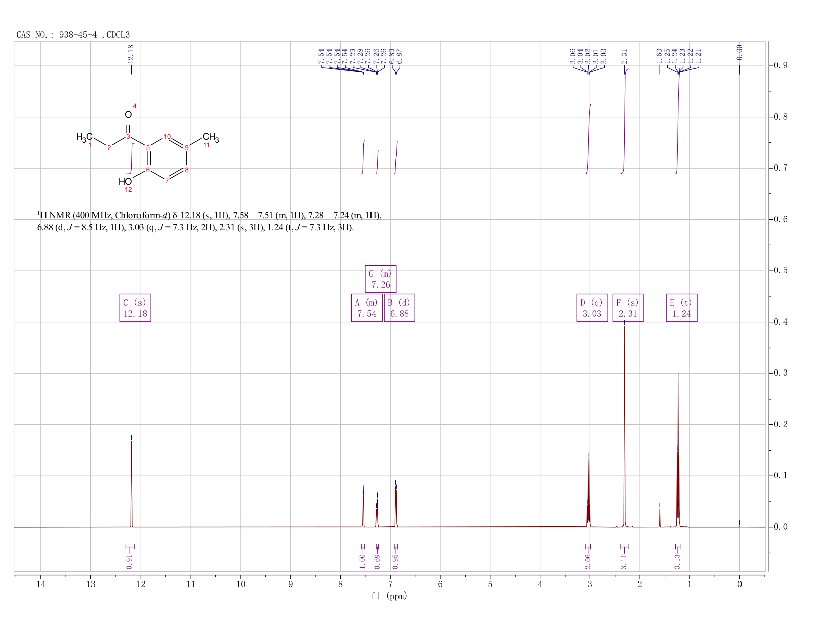Click the 1.60 peak label at top
834x644 pixels.
659,56
